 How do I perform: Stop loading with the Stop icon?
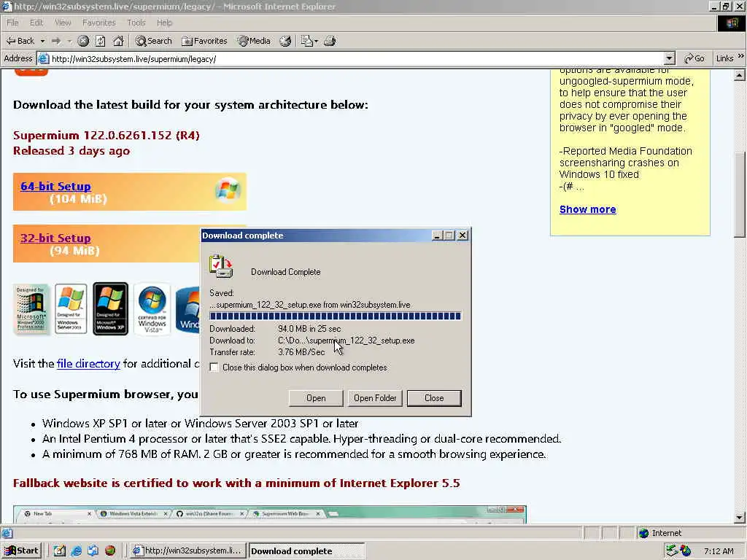[83, 41]
